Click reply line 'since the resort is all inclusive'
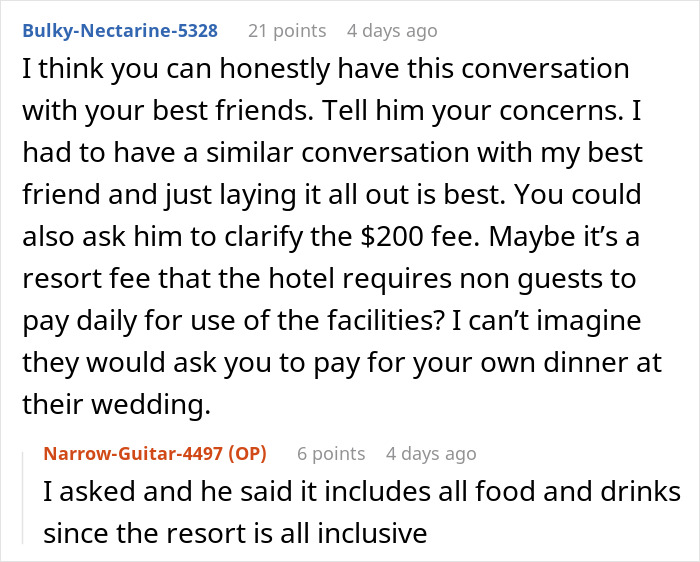Screen dimensions: 700x562 pos(235,533)
